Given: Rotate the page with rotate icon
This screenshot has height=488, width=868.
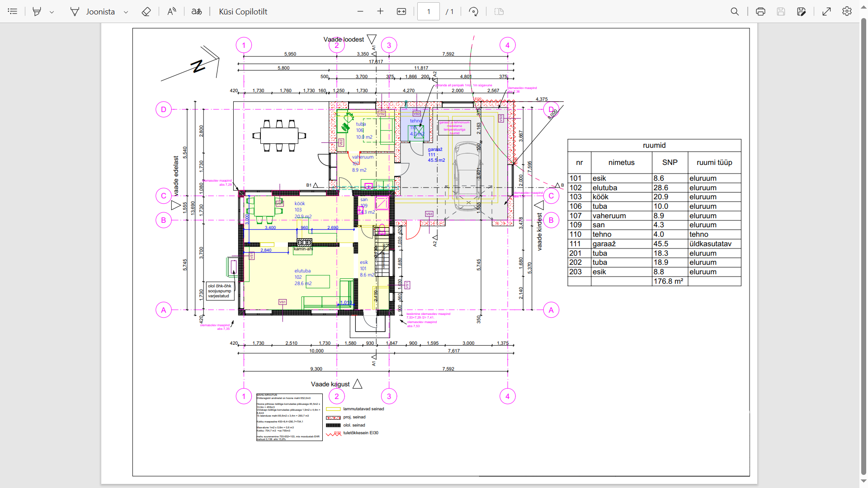Looking at the screenshot, I should pos(473,11).
